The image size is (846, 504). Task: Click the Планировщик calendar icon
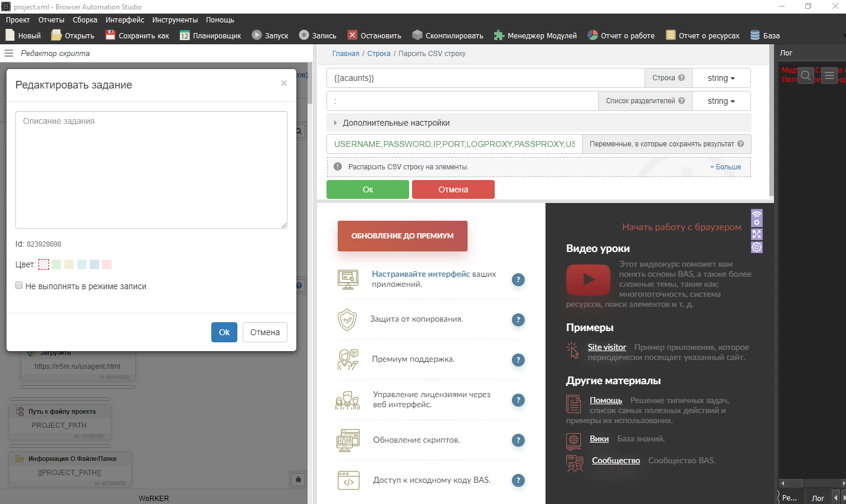coord(185,35)
